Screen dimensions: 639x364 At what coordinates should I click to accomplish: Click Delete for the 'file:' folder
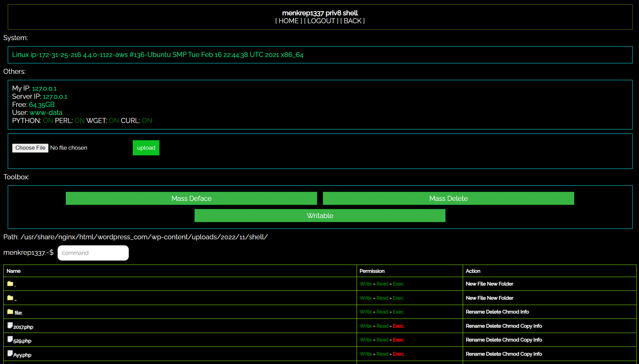(493, 312)
